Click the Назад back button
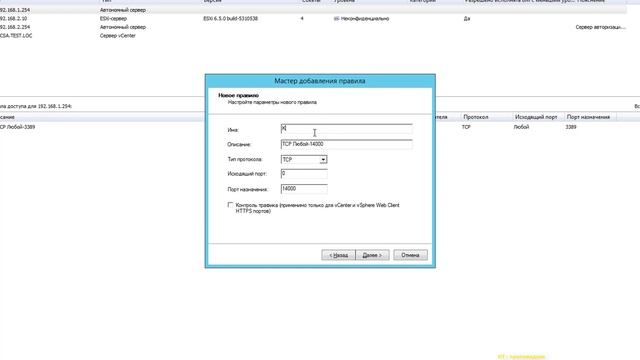The image size is (640, 360). coord(338,255)
